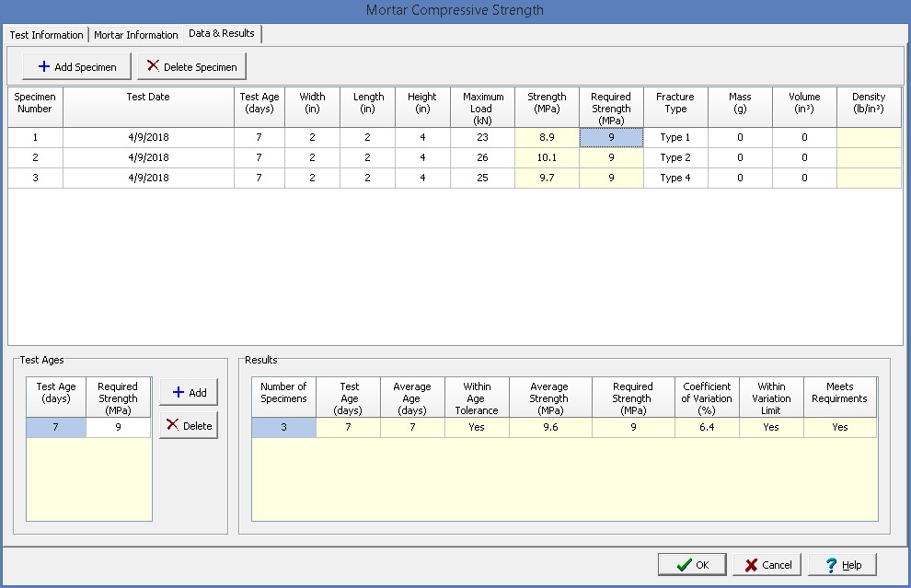The height and width of the screenshot is (588, 911).
Task: Click the Delete Specimen X button
Action: (192, 66)
